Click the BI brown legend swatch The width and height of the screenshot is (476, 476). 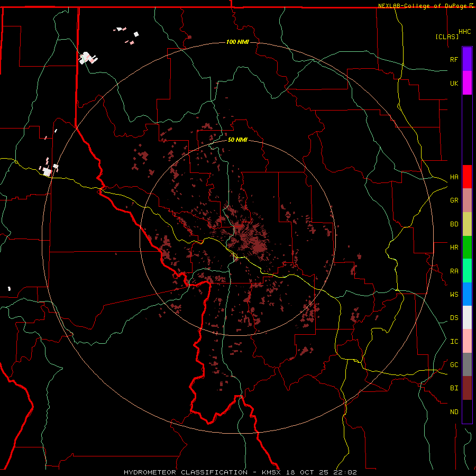467,388
